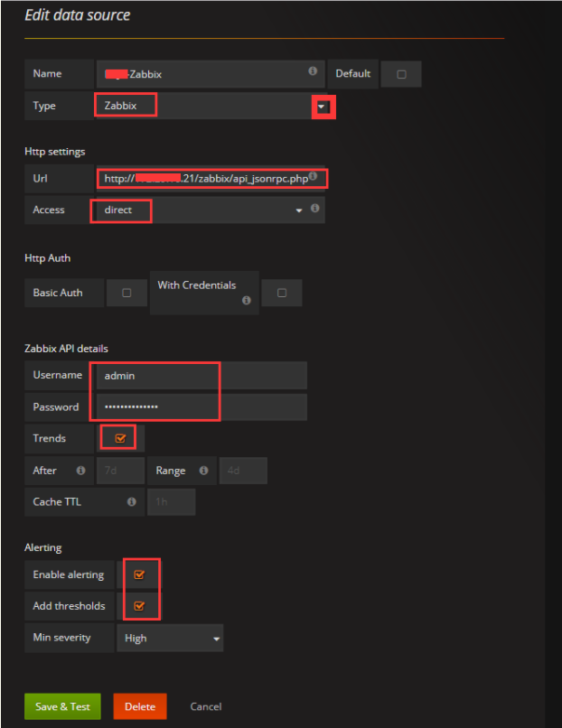The width and height of the screenshot is (562, 728).
Task: Uncheck the Trends checkbox
Action: coord(120,438)
